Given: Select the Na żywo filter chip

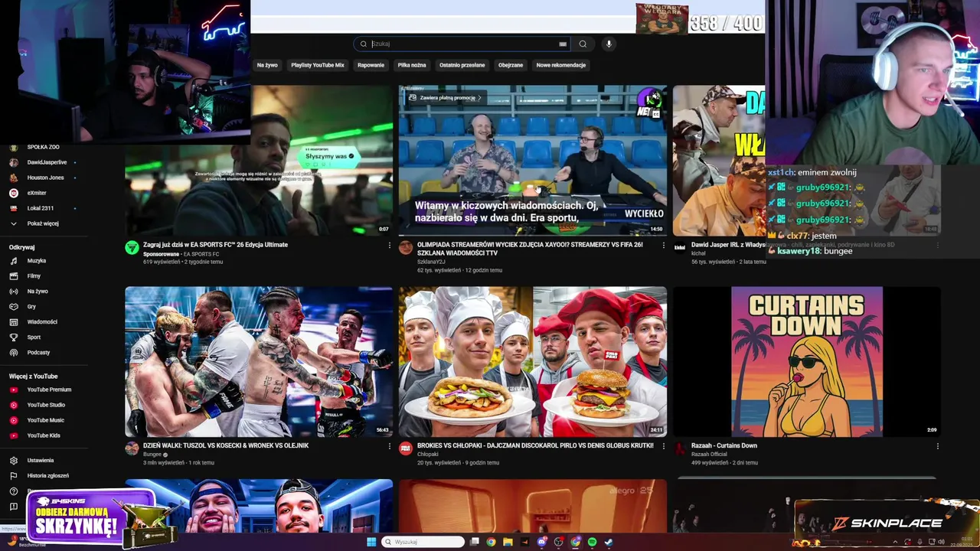Looking at the screenshot, I should (x=267, y=65).
